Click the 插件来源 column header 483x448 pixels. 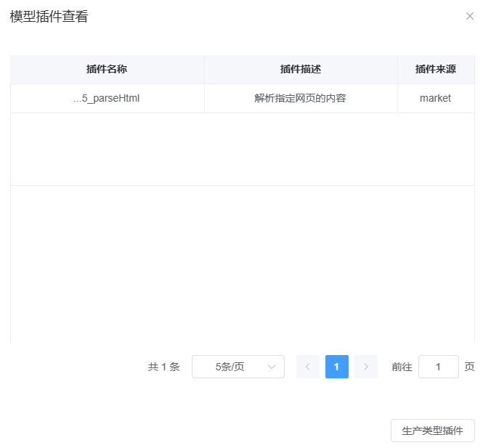(435, 70)
